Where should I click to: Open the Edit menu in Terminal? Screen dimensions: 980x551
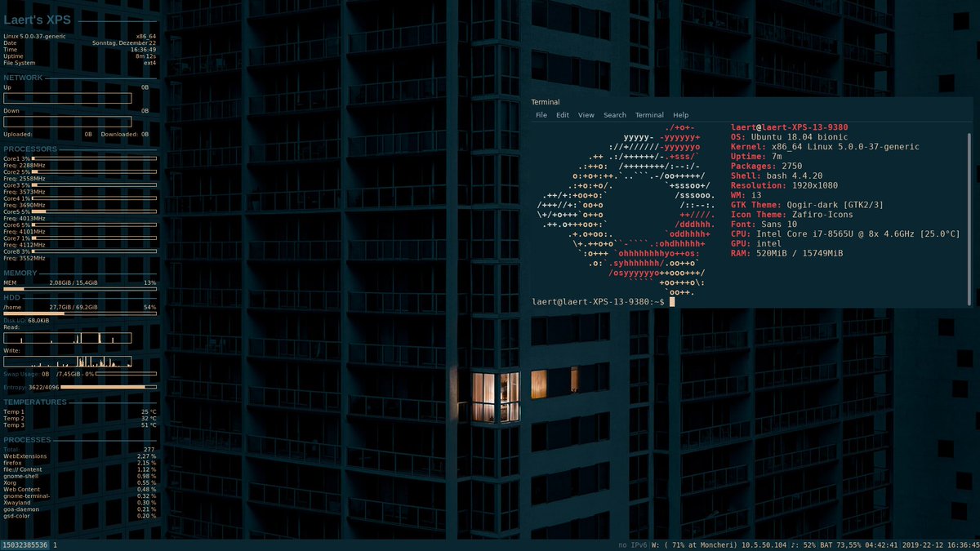(x=563, y=115)
